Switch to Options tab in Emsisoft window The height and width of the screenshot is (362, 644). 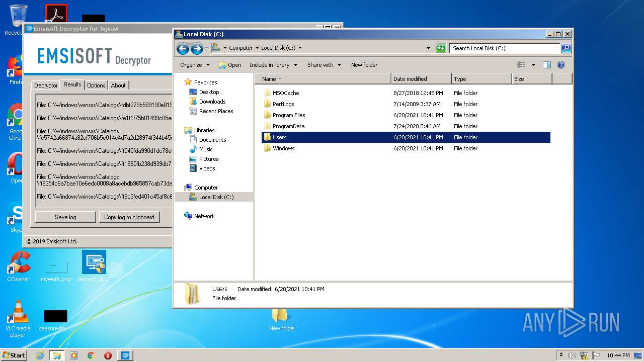click(x=96, y=85)
